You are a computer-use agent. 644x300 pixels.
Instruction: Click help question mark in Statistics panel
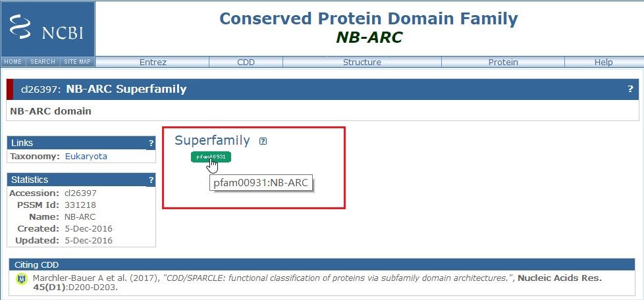tap(151, 180)
